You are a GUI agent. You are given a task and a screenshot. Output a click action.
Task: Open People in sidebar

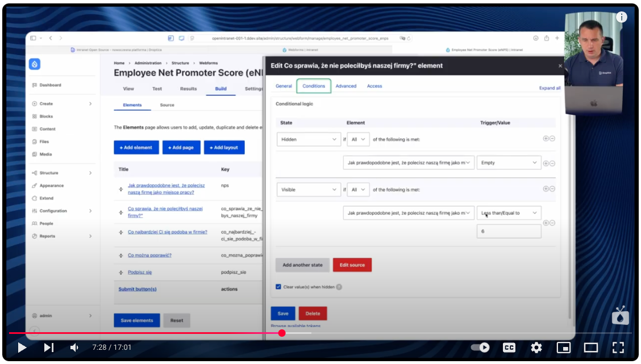click(46, 224)
